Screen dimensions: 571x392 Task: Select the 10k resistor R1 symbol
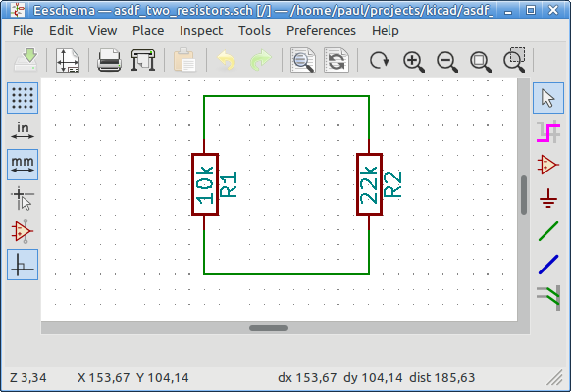coord(205,184)
